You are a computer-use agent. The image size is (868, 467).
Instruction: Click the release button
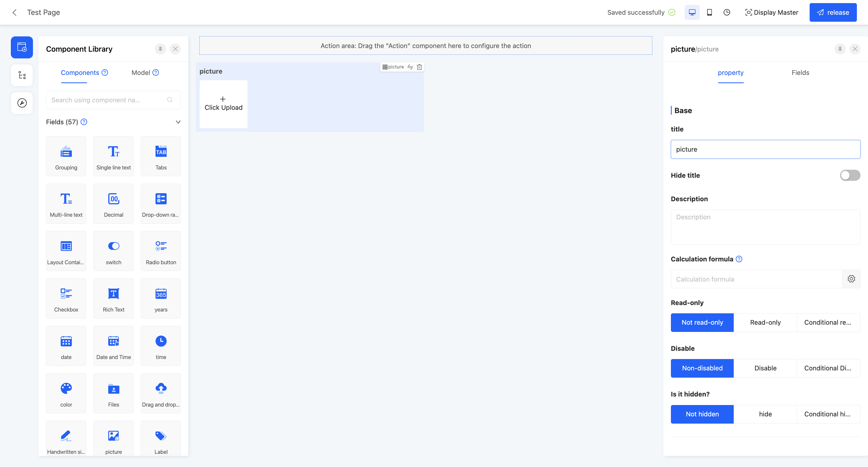click(833, 12)
